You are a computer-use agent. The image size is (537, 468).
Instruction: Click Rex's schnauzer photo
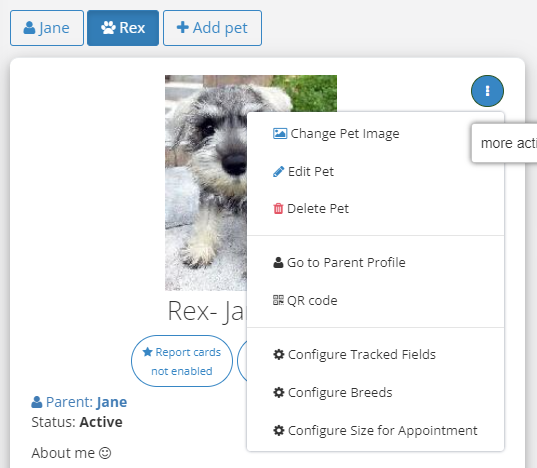point(206,183)
